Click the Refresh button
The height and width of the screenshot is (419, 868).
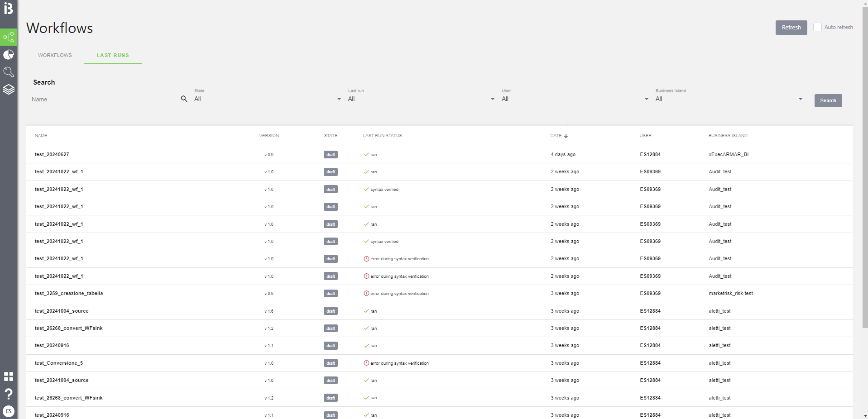(x=791, y=27)
